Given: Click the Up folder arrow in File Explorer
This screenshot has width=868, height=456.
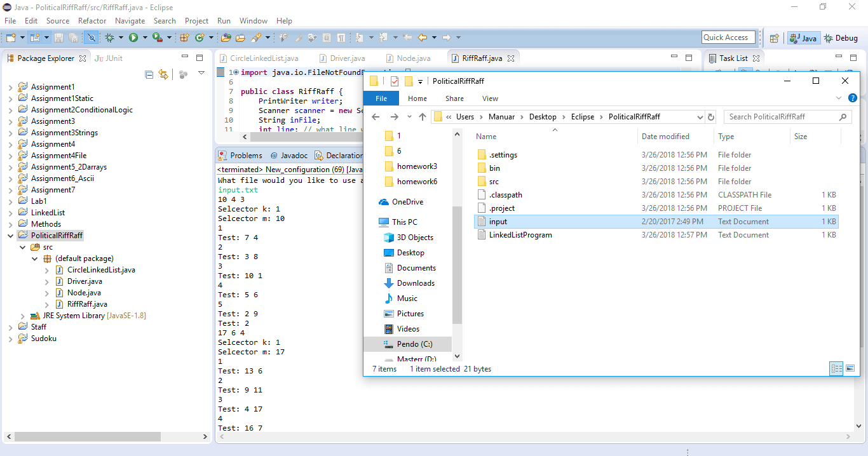Looking at the screenshot, I should (423, 117).
